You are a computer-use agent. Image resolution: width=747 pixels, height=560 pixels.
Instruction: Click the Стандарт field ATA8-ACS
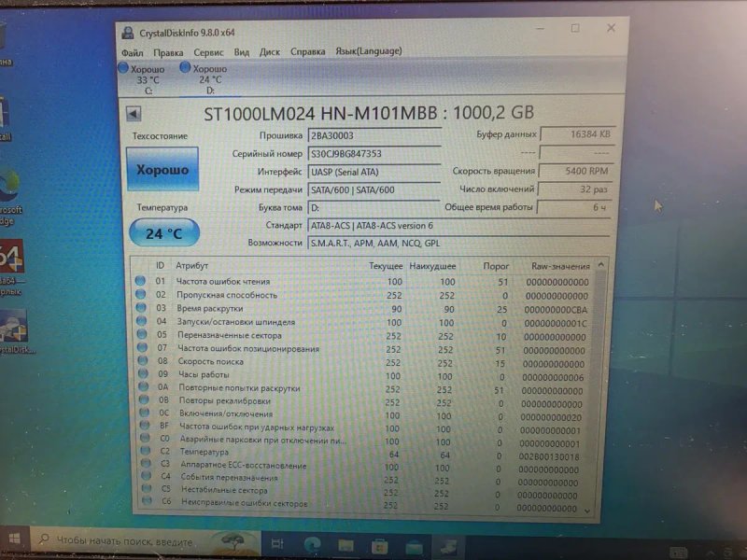click(458, 226)
